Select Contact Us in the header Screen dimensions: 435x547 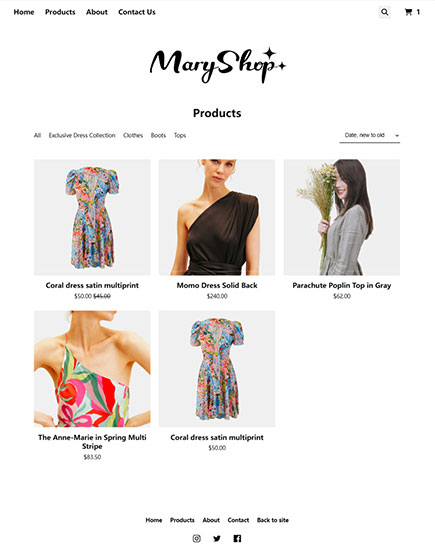(137, 12)
